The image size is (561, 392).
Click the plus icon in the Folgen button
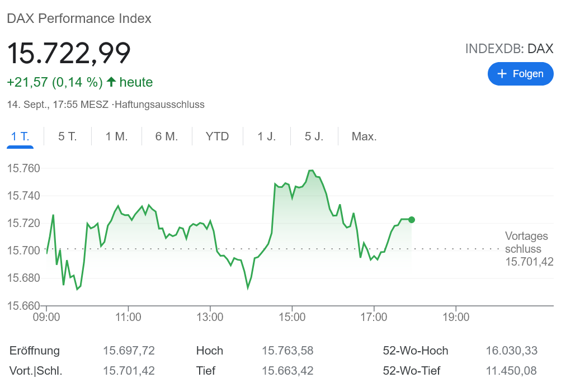[502, 74]
